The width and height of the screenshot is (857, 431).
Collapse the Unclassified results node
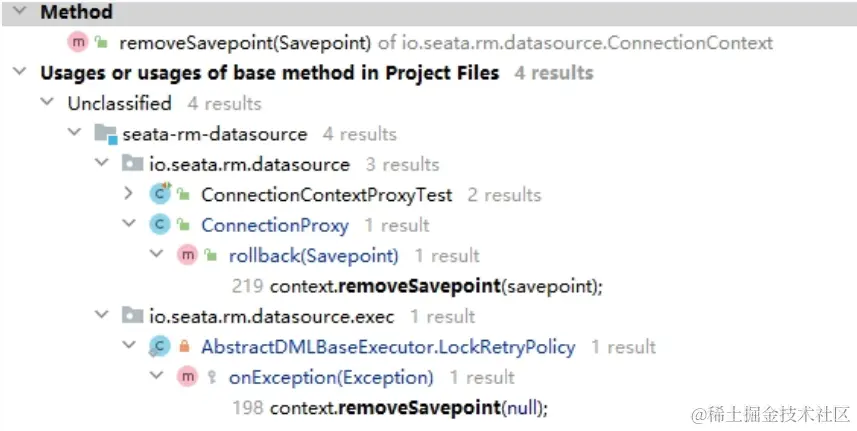pyautogui.click(x=48, y=102)
